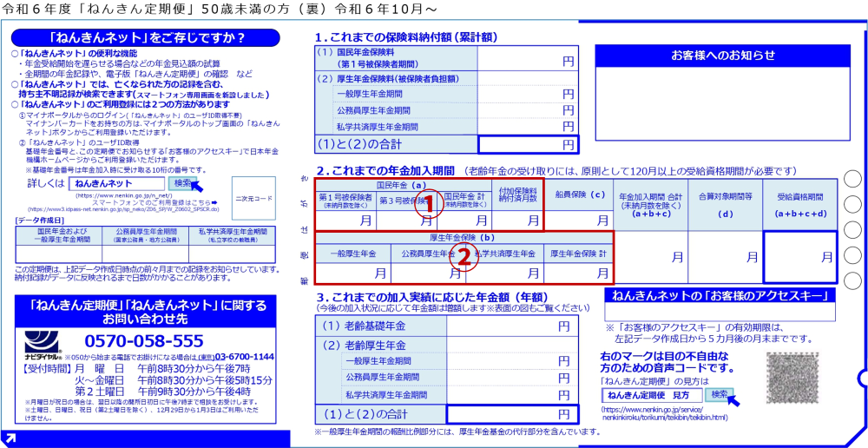Viewport: 868px width, 448px height.
Task: Click the 厚生年金保険 計 column header
Action: pos(578,254)
